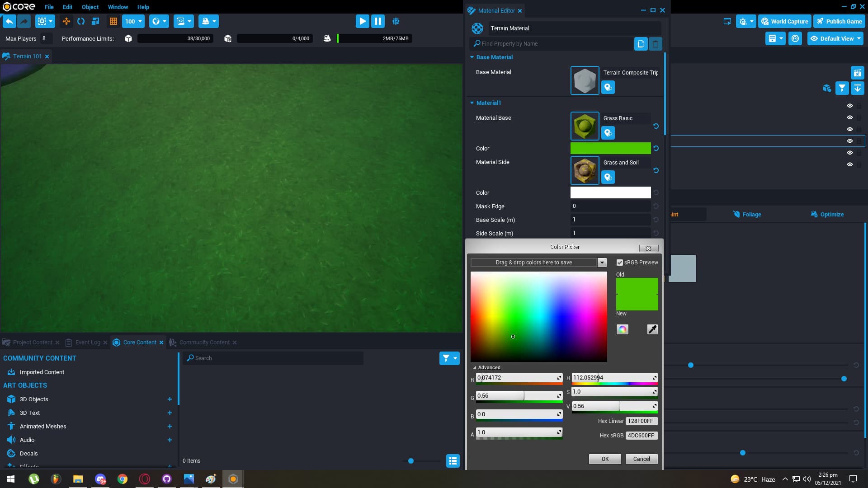The image size is (868, 488).
Task: Click the Pause button in toolbar
Action: point(378,21)
